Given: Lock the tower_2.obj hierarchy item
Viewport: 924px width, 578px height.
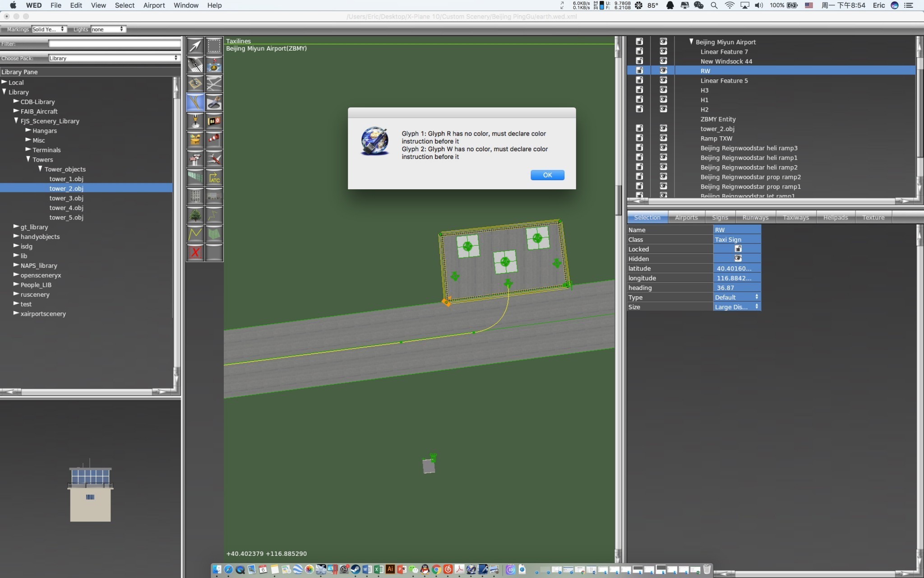Looking at the screenshot, I should [x=639, y=128].
